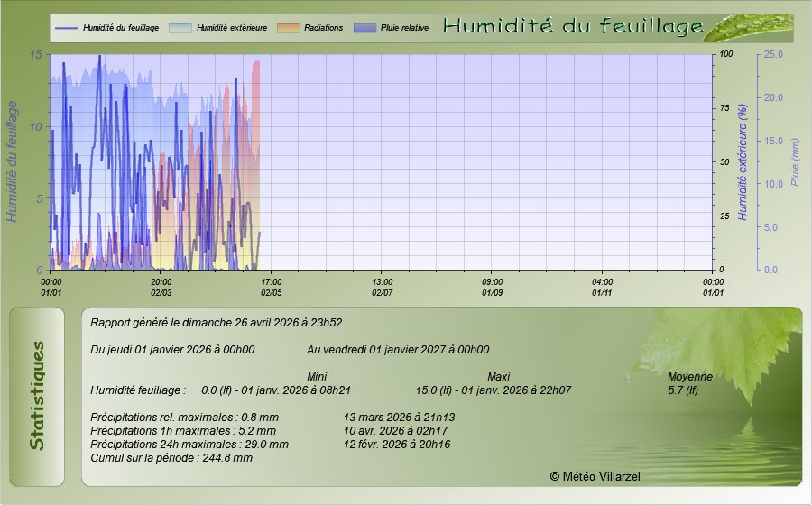Click the 20:00 02/03 time axis marker
812x505 pixels.
pyautogui.click(x=161, y=287)
